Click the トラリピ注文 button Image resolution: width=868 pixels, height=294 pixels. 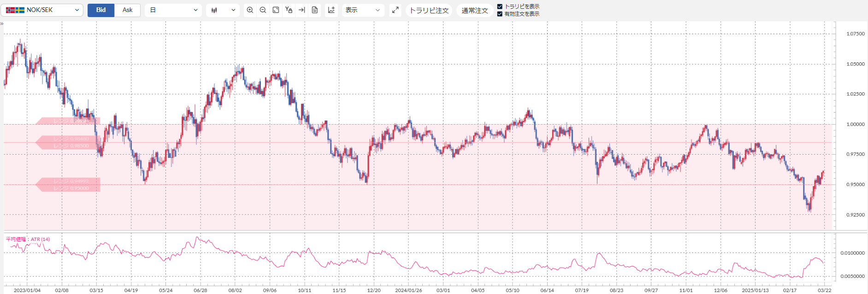click(x=429, y=10)
